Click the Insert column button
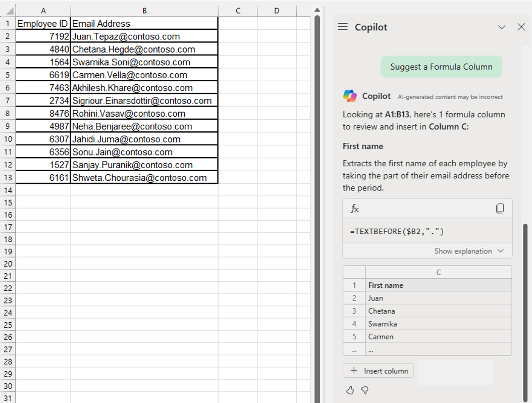Screen dimensions: 532x403 point(378,371)
